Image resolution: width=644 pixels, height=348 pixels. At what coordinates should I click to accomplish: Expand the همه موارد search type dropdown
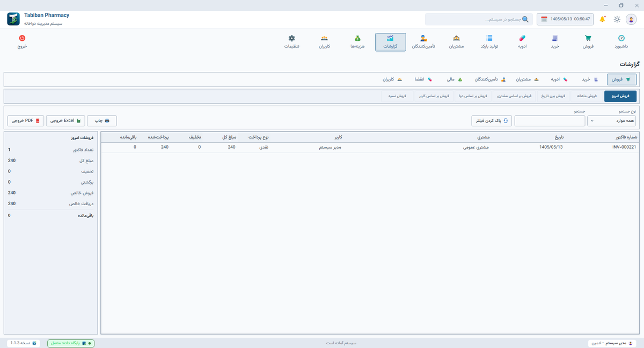[x=612, y=121]
